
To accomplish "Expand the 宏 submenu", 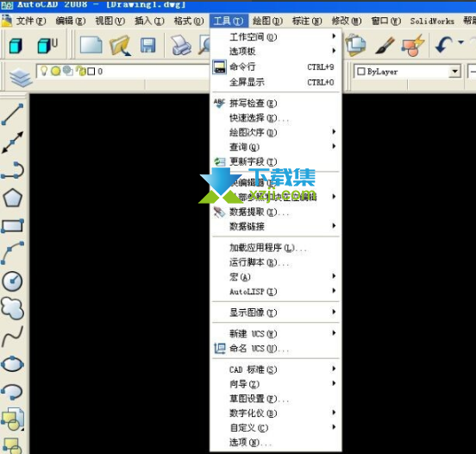I will [x=276, y=277].
